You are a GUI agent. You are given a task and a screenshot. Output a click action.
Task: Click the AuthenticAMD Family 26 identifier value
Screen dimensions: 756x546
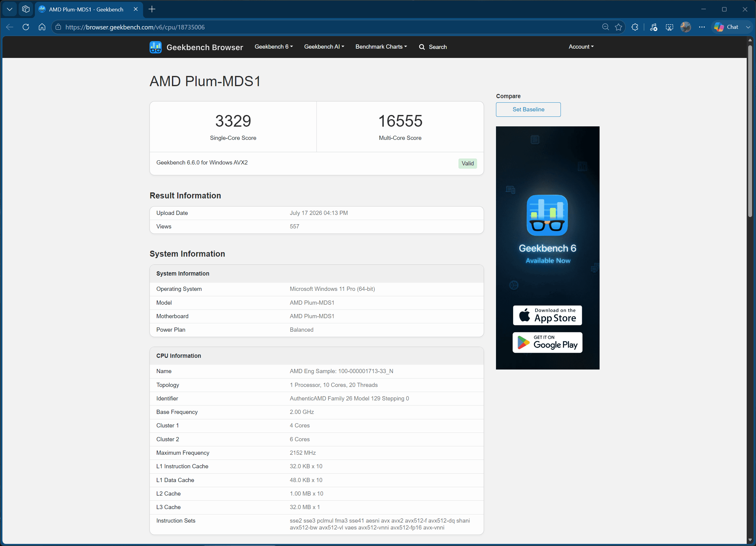click(349, 398)
